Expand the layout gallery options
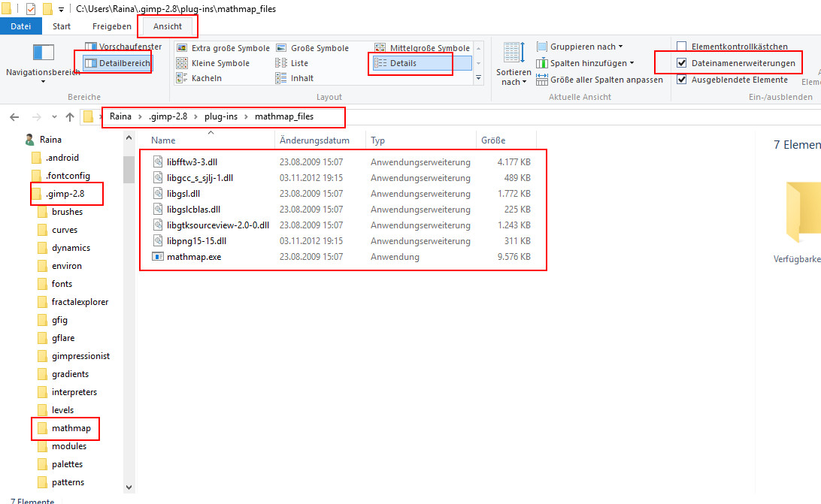Screen dimensions: 821x504 pos(478,78)
